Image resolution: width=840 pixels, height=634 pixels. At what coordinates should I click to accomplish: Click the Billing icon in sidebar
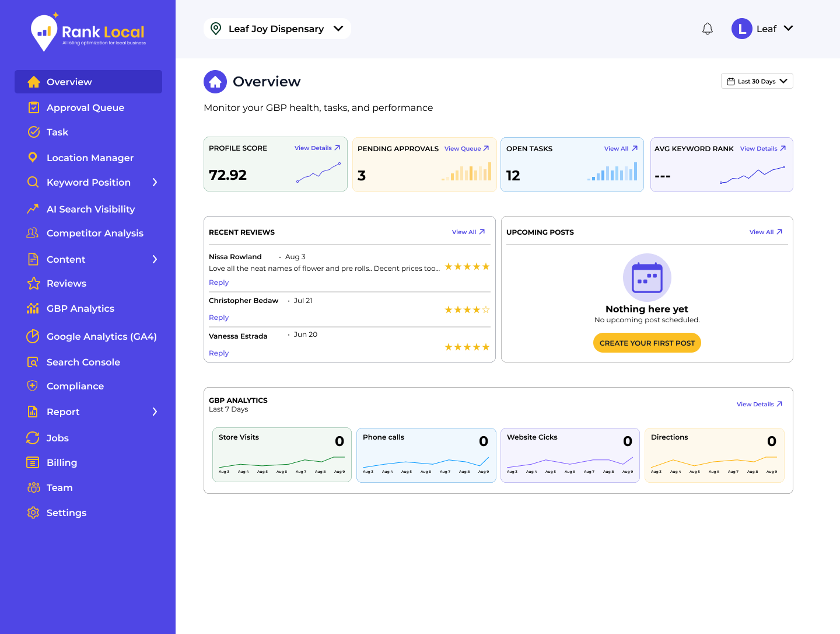click(x=33, y=462)
